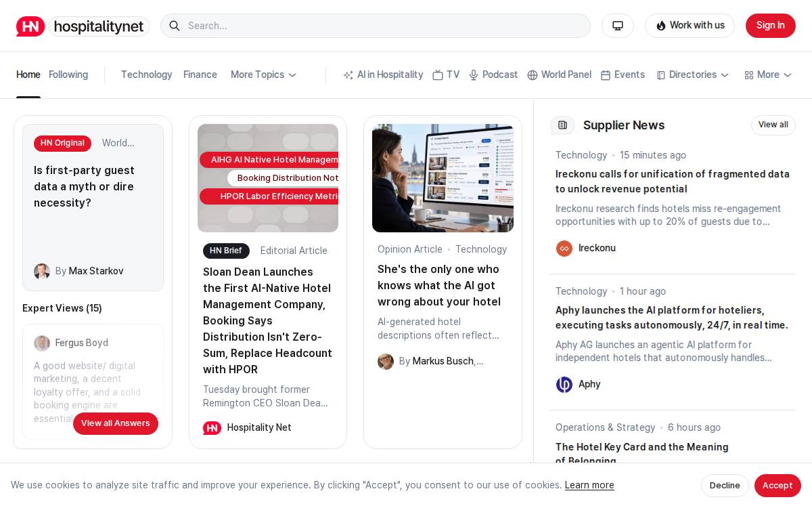Click the Opinion Article label

coord(410,250)
